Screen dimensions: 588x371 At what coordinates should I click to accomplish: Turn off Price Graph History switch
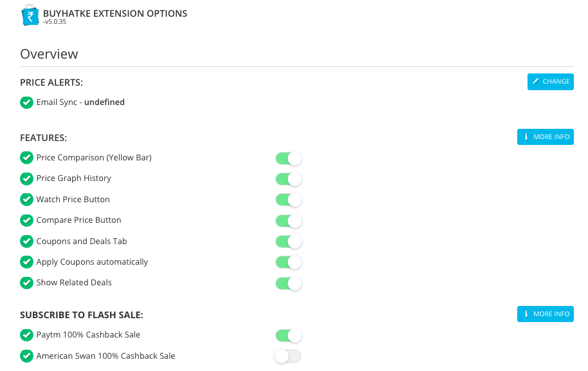(288, 179)
